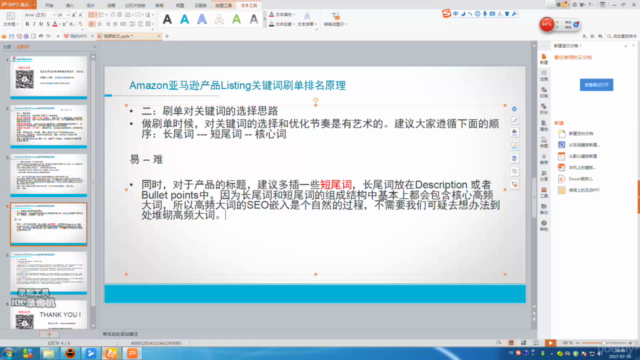This screenshot has height=360, width=640.
Task: Apply the blue patterned WordArt style
Action: pyautogui.click(x=202, y=19)
